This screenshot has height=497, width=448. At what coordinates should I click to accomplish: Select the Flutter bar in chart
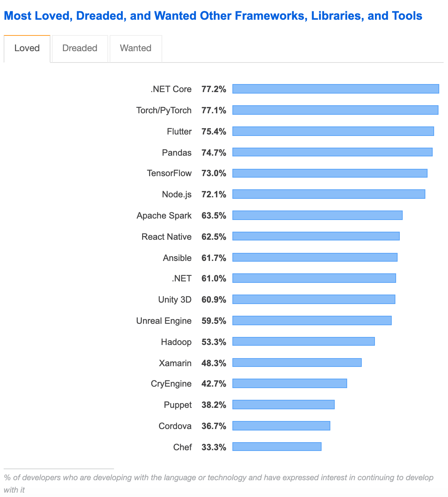333,131
